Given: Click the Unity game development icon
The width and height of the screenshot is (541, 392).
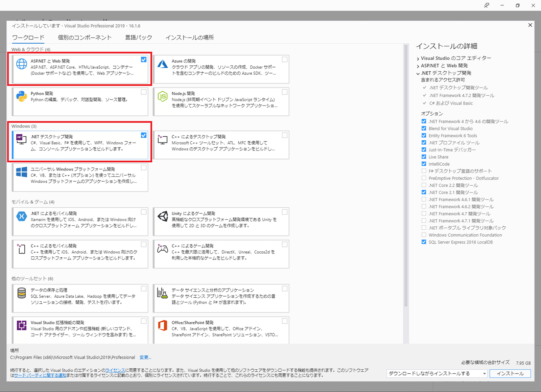Looking at the screenshot, I should [x=163, y=216].
